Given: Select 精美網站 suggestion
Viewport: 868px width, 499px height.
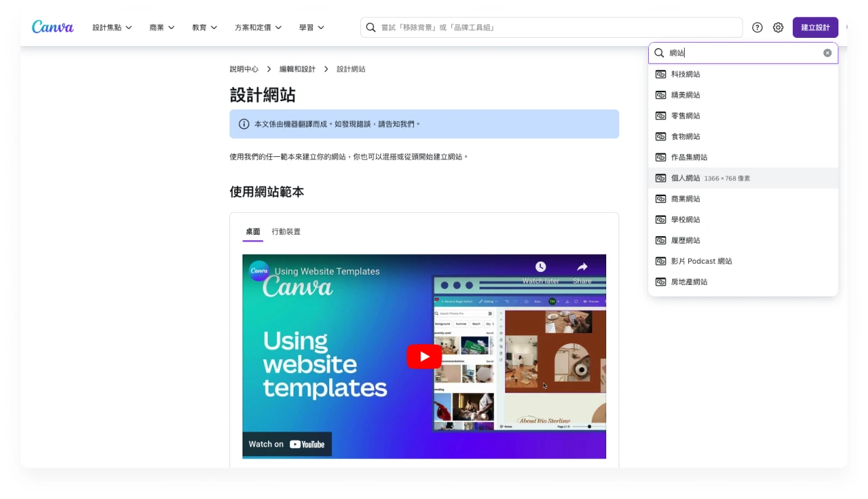Looking at the screenshot, I should pos(743,95).
